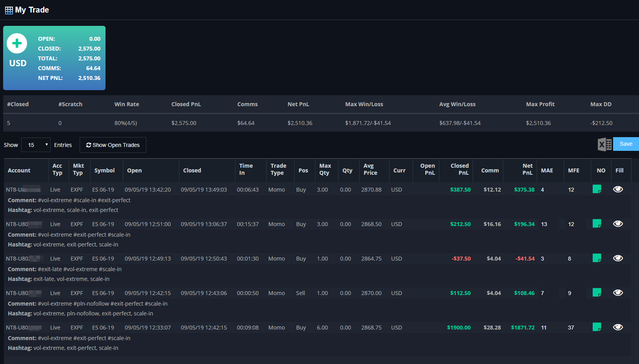Click the Sell position cell
639x364 pixels.
click(300, 293)
